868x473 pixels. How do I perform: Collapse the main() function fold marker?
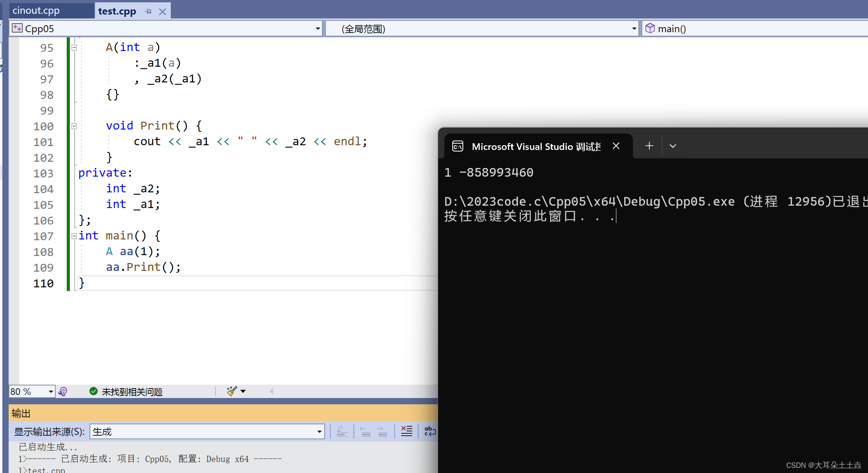click(74, 236)
